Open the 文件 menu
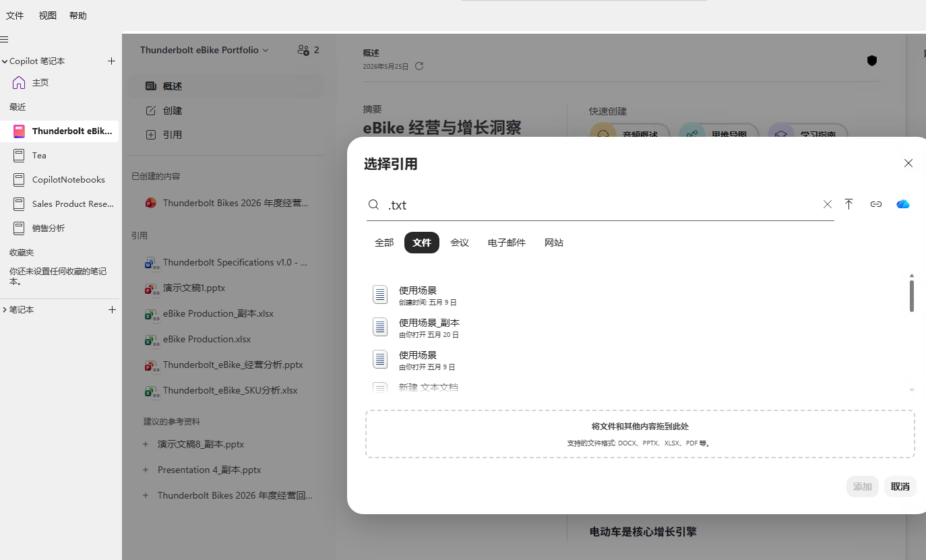 click(15, 15)
